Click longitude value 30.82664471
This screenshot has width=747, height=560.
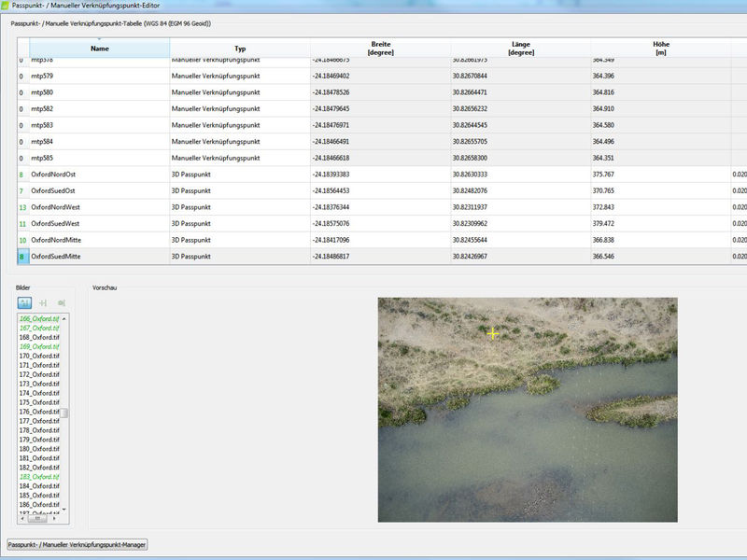coord(470,92)
